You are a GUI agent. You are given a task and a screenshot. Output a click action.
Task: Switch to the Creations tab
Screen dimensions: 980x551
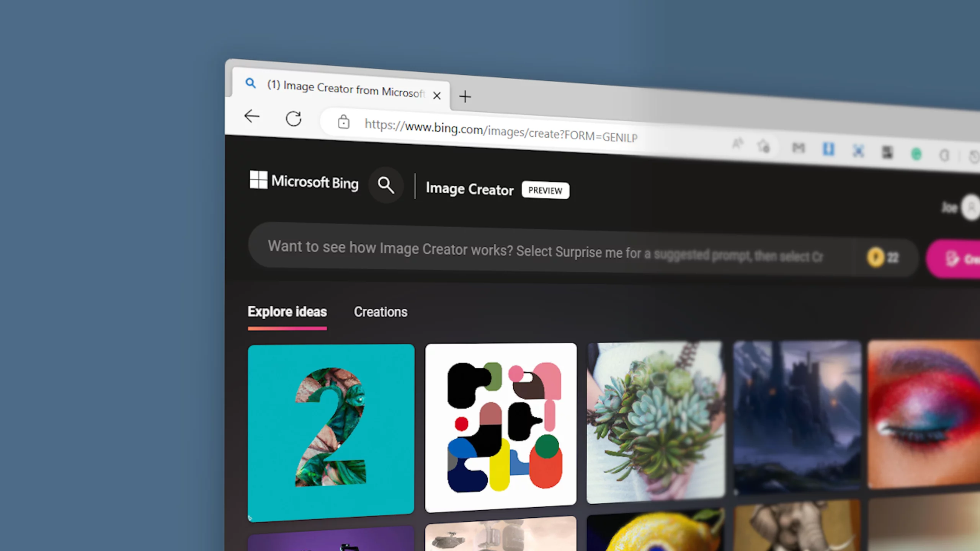click(380, 311)
